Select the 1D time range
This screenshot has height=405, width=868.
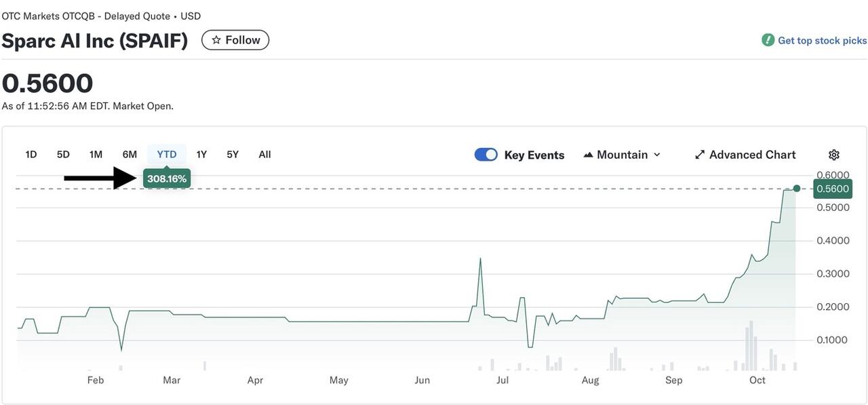[x=31, y=155]
